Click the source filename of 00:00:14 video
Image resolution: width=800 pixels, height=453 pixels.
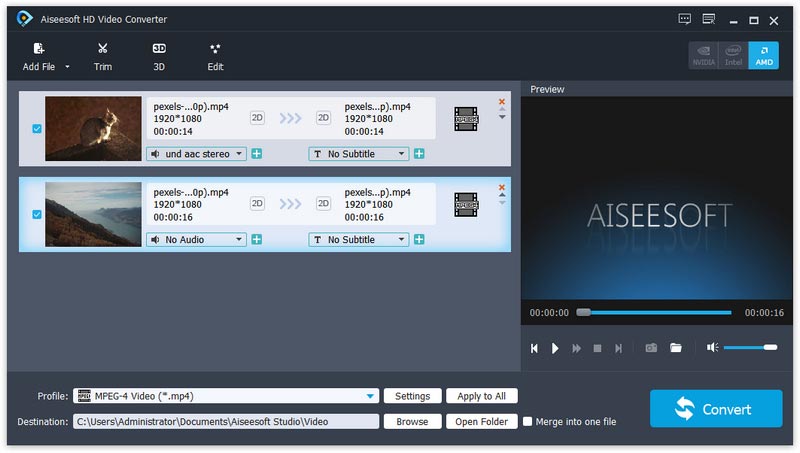(x=191, y=107)
